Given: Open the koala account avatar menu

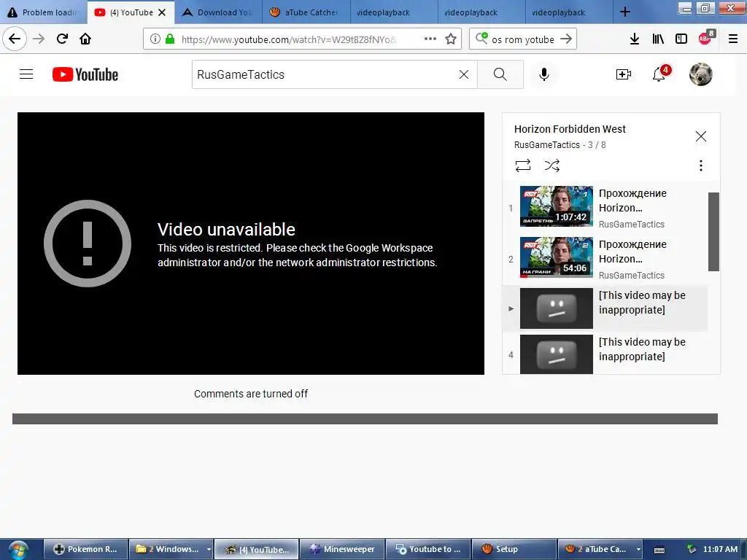Looking at the screenshot, I should 701,74.
